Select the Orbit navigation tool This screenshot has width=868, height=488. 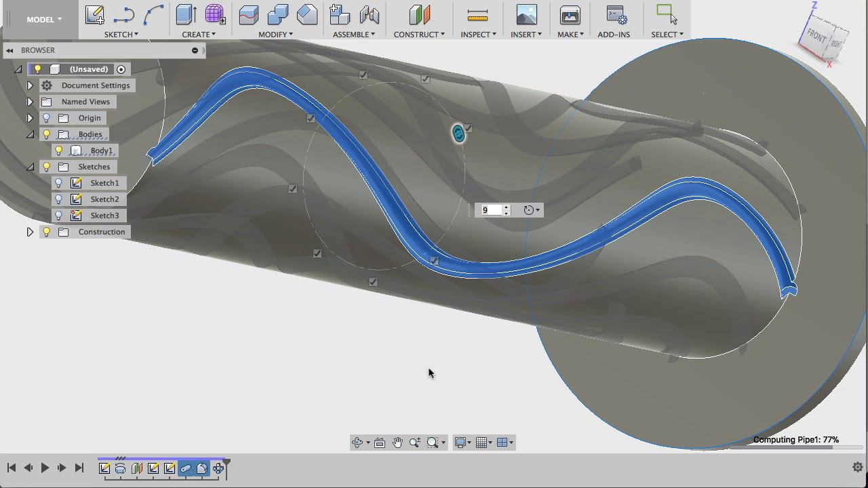pyautogui.click(x=357, y=443)
